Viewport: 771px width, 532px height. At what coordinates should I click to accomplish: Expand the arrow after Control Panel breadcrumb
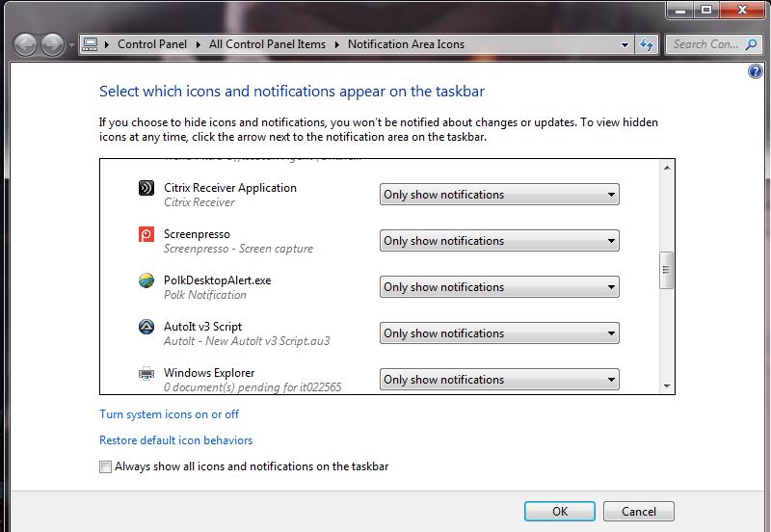(x=199, y=44)
